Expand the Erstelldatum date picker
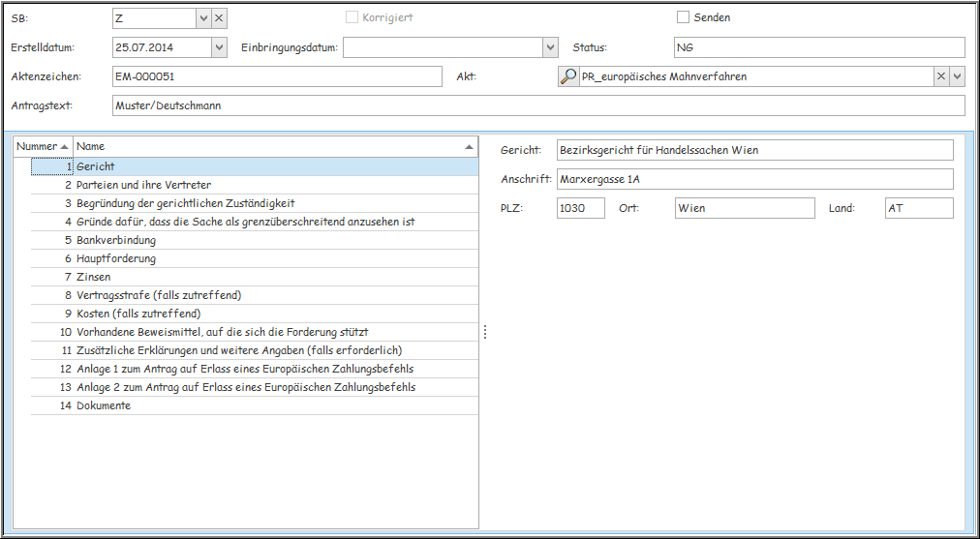This screenshot has width=980, height=539. tap(219, 47)
